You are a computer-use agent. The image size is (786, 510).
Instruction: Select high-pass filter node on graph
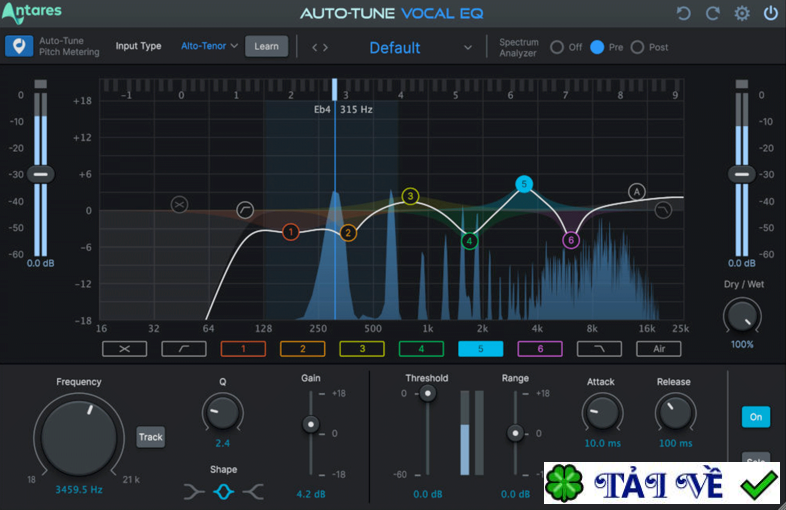click(x=245, y=210)
